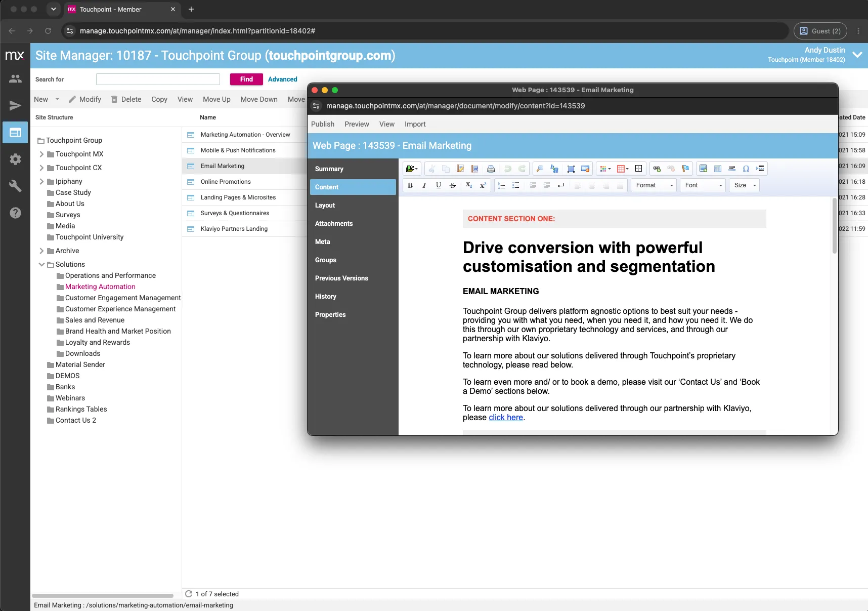Click the Print icon in editor toolbar
The height and width of the screenshot is (611, 868).
click(x=491, y=169)
